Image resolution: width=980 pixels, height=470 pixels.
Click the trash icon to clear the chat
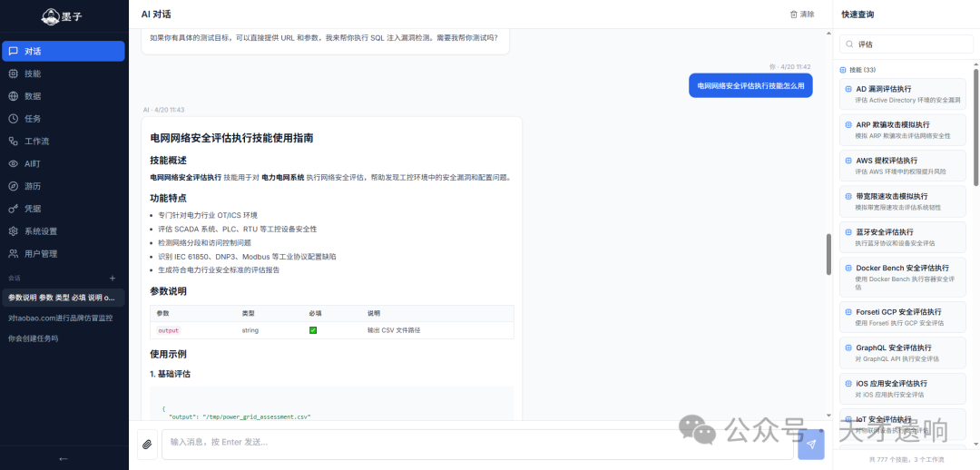(794, 15)
